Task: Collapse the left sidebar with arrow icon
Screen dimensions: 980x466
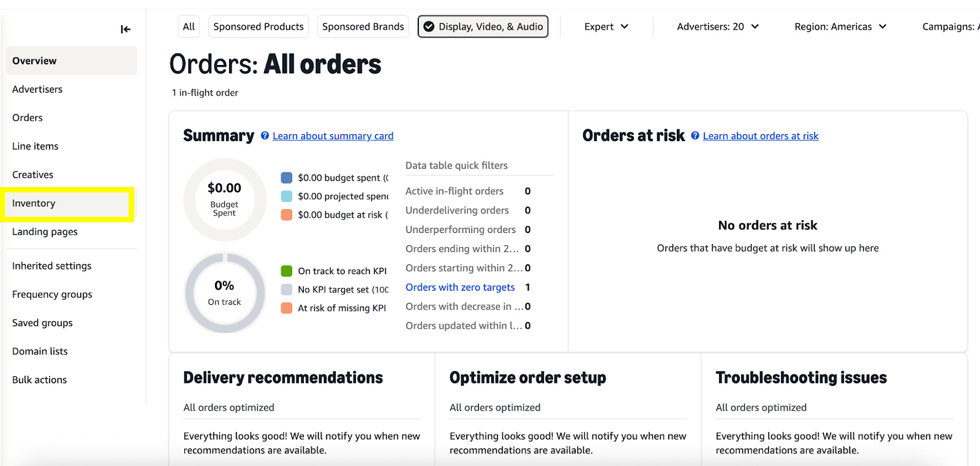Action: coord(126,29)
